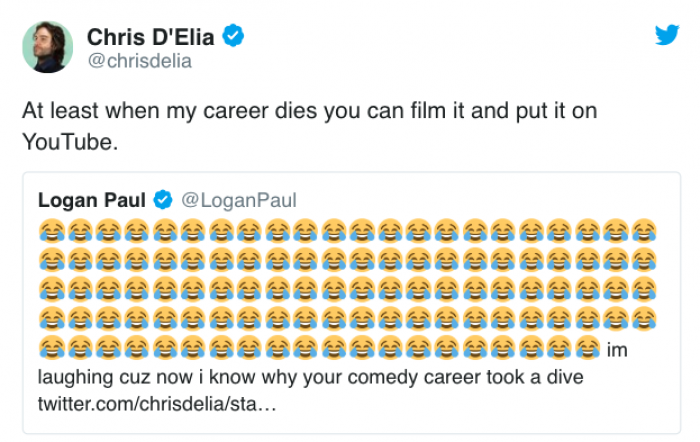
Task: Click the @LoganPaul handle
Action: coord(239,201)
